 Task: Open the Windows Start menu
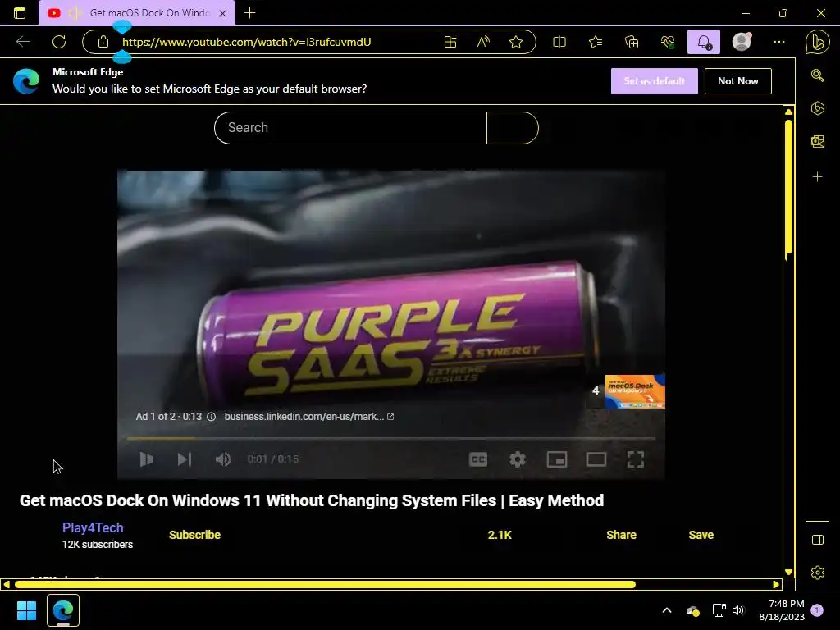point(26,610)
